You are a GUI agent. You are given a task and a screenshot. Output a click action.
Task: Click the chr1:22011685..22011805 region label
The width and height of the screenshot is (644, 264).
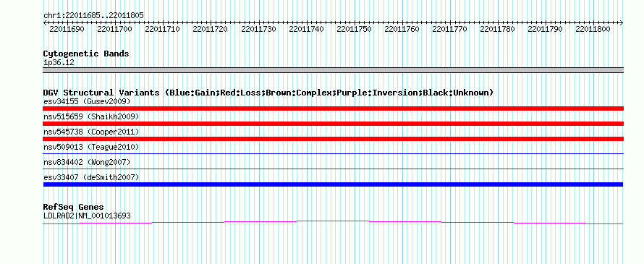93,16
